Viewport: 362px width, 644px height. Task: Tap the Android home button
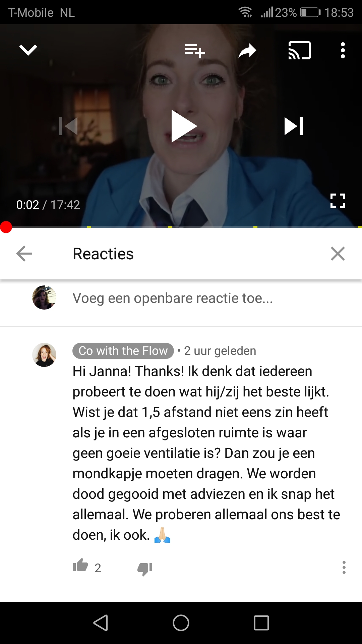(181, 623)
